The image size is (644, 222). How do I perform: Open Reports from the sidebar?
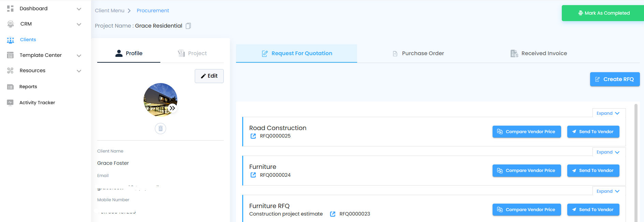[x=28, y=87]
